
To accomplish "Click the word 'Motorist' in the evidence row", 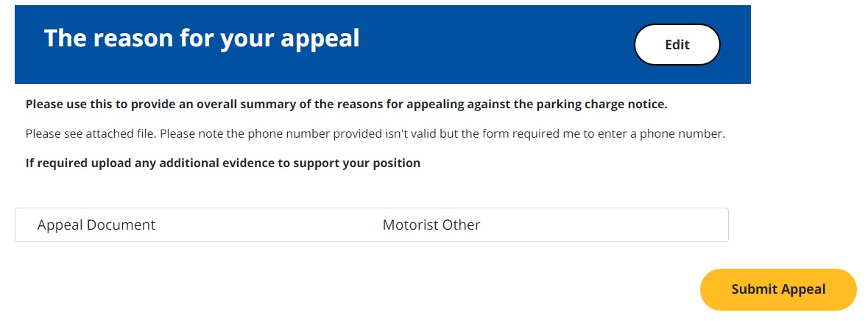I will click(x=409, y=225).
